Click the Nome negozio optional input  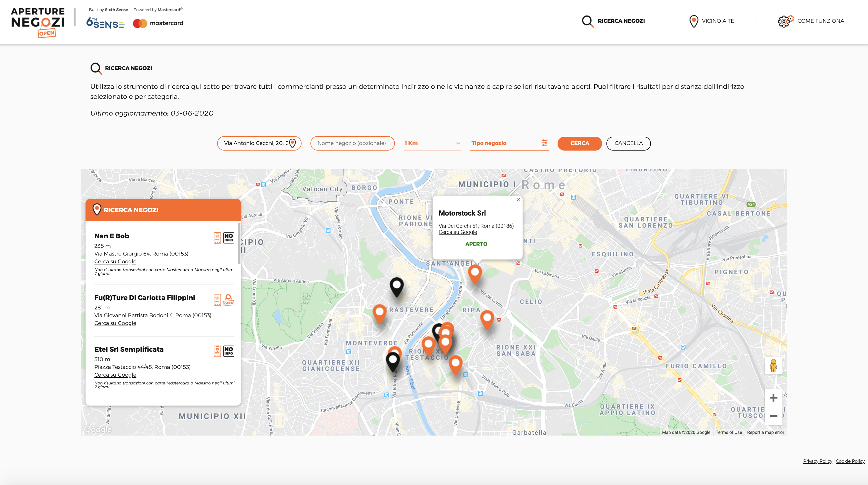tap(352, 143)
